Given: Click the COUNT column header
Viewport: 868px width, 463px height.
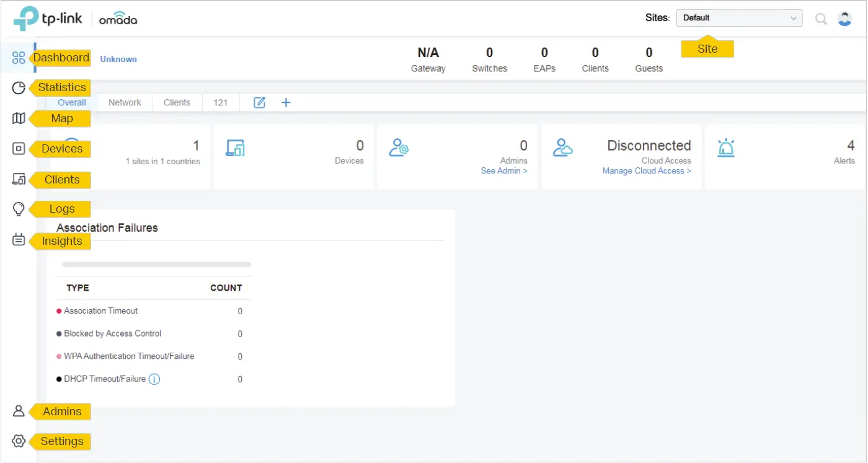Looking at the screenshot, I should [226, 288].
